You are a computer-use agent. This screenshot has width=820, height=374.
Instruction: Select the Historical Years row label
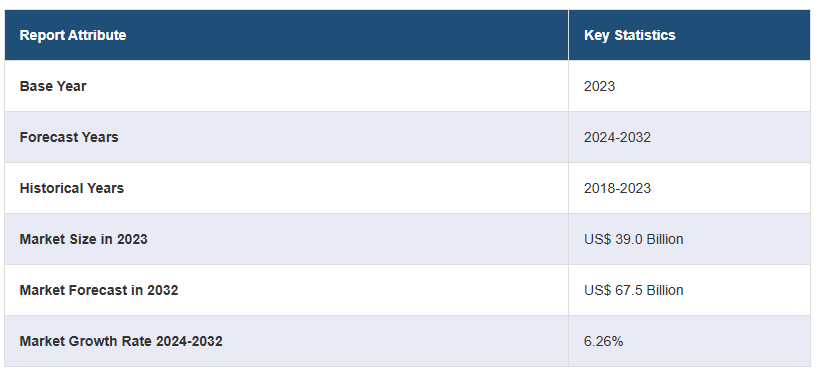pyautogui.click(x=72, y=188)
